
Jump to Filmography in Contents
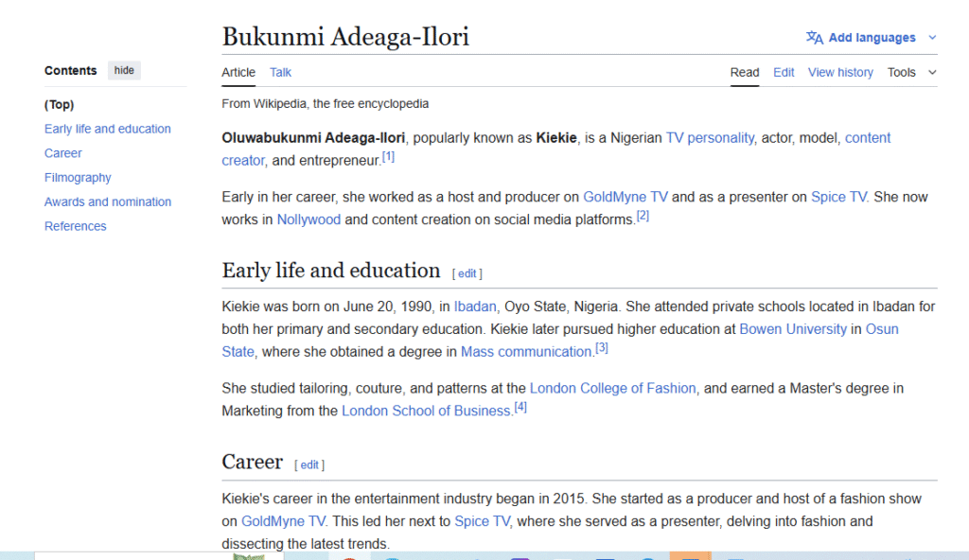(x=78, y=178)
